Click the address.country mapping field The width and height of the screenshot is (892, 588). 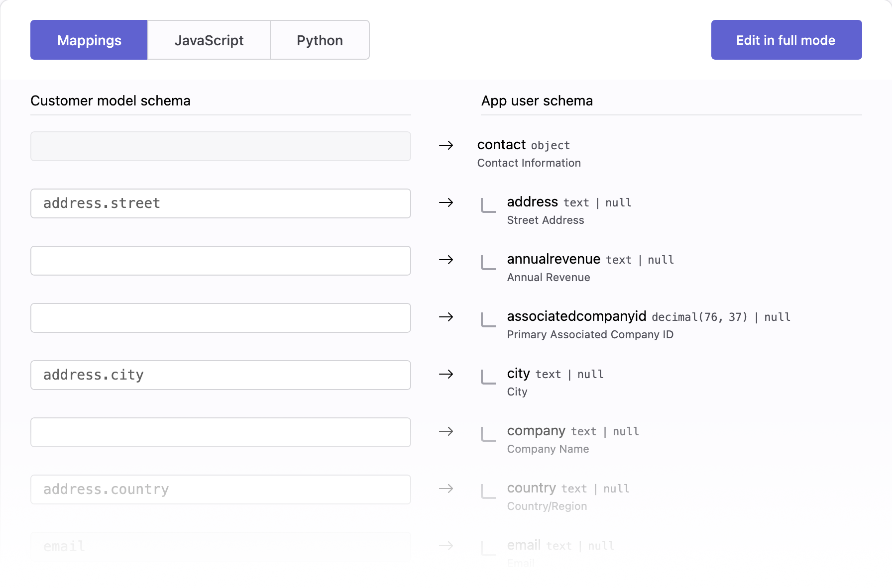tap(221, 490)
